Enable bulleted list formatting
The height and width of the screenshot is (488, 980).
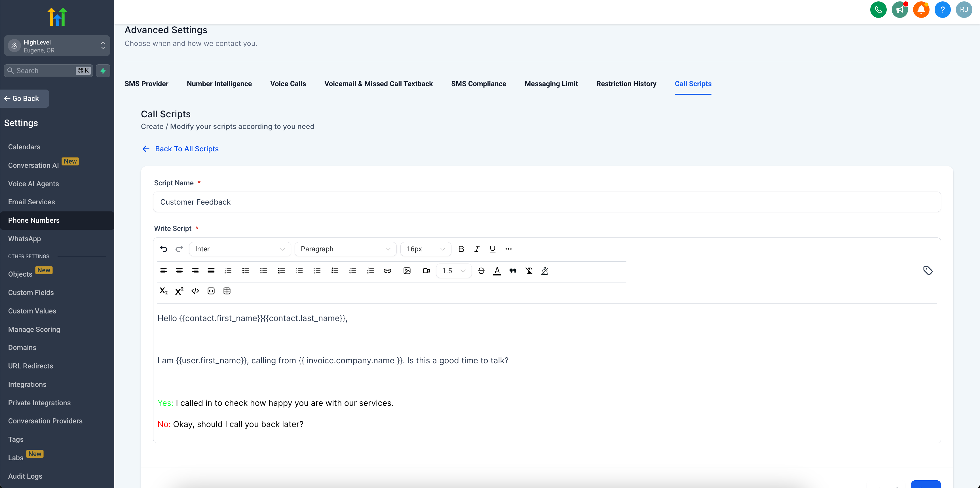coord(245,271)
